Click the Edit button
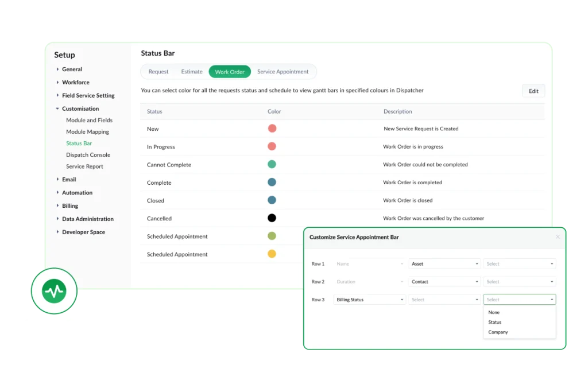588x392 pixels. tap(533, 90)
